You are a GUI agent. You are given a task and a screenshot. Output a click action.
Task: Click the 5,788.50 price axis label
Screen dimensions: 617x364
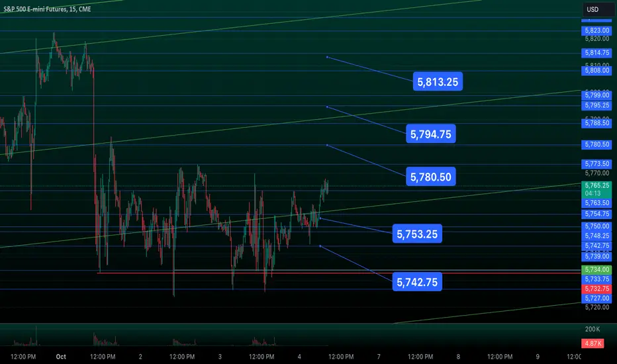[596, 123]
